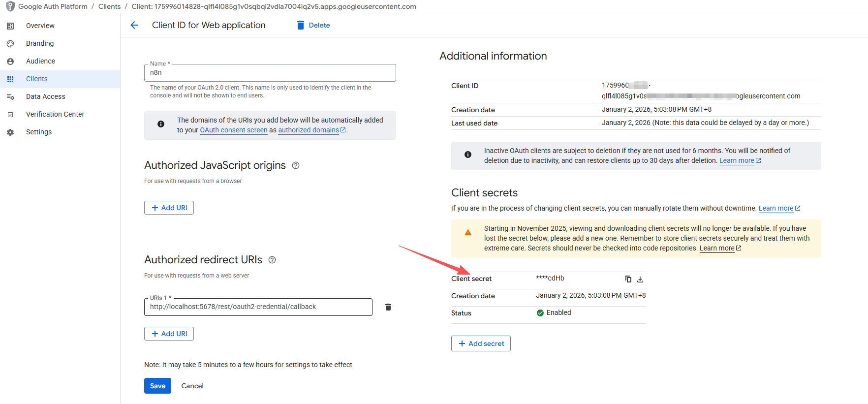Viewport: 868px width, 404px height.
Task: Open the Audience section
Action: click(x=40, y=61)
